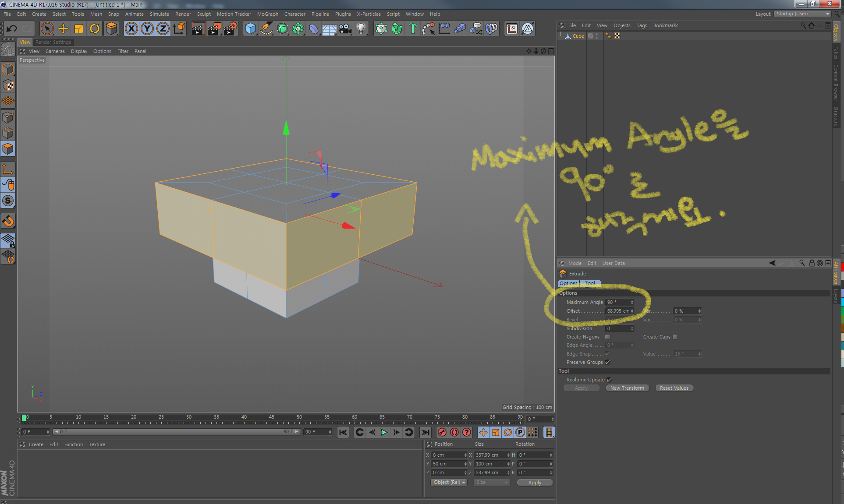Switch to Texture mode icon
The image size is (844, 504).
(x=8, y=86)
